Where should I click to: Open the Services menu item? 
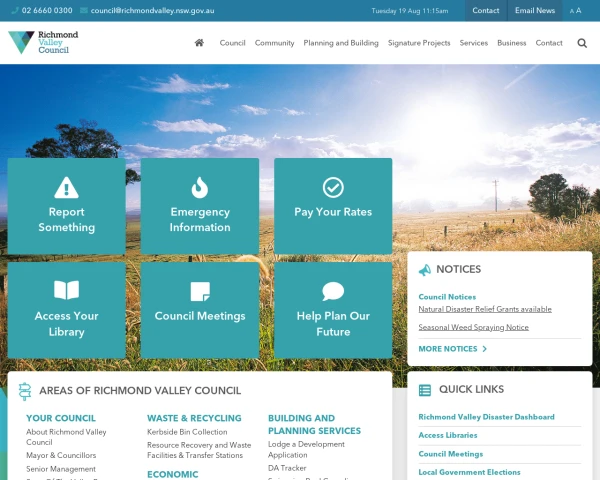click(x=474, y=43)
